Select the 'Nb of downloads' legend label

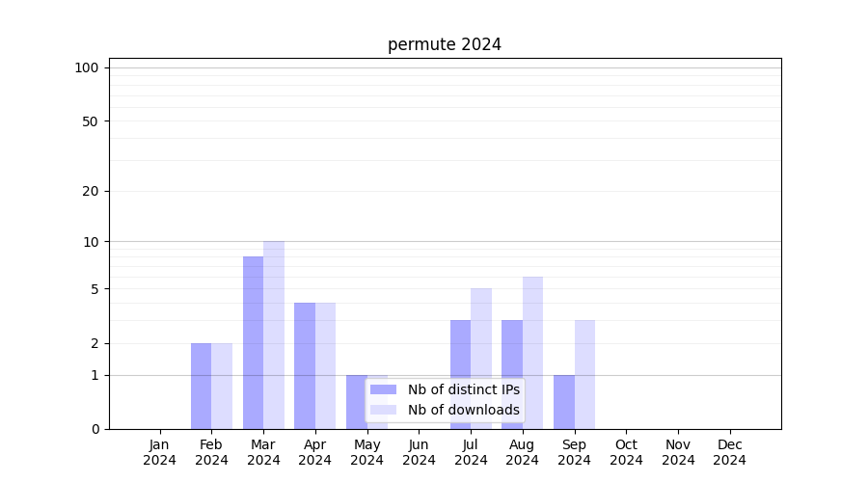coord(463,410)
